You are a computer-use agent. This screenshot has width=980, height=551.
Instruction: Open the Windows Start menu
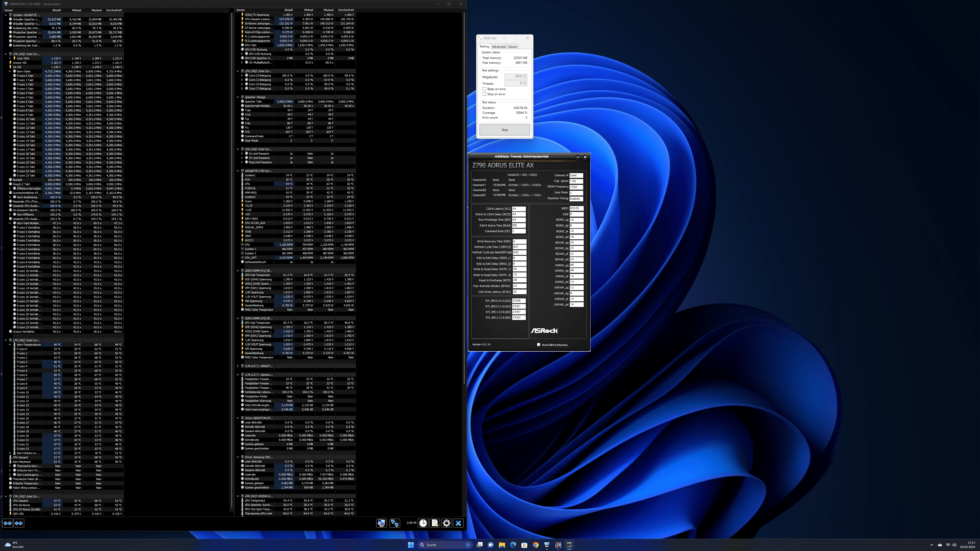click(x=411, y=545)
